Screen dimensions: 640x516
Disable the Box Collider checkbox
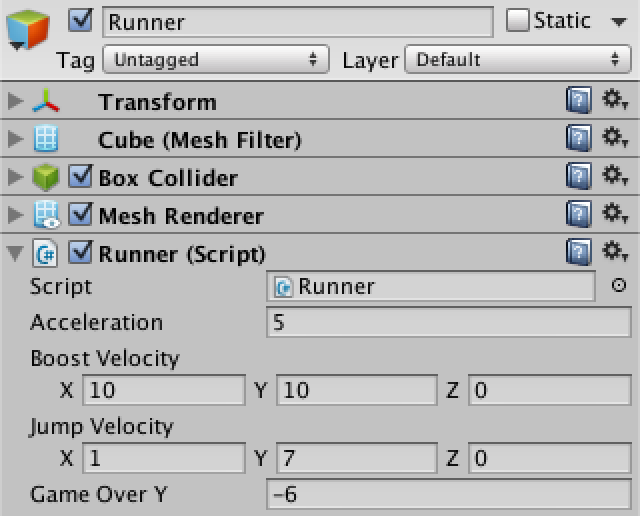(80, 176)
